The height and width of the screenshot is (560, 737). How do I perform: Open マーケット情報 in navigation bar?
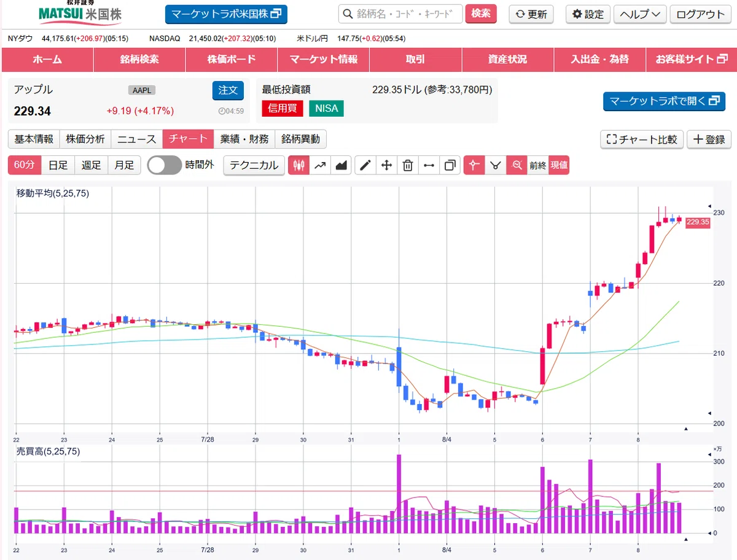click(x=324, y=60)
